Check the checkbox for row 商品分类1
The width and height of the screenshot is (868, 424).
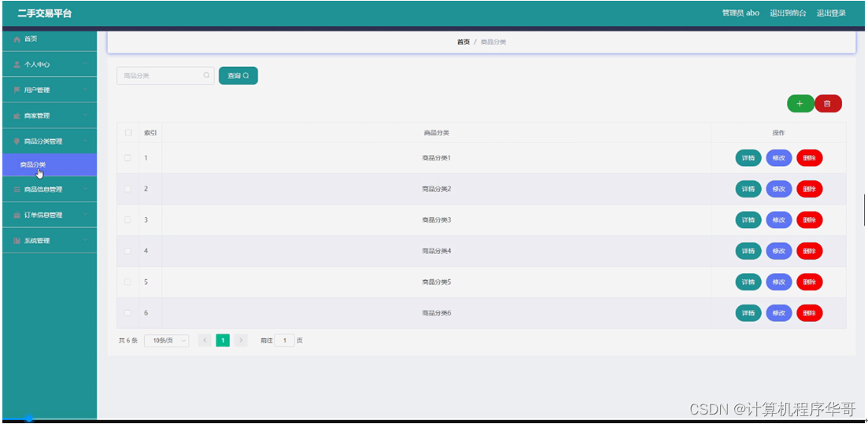click(x=127, y=158)
